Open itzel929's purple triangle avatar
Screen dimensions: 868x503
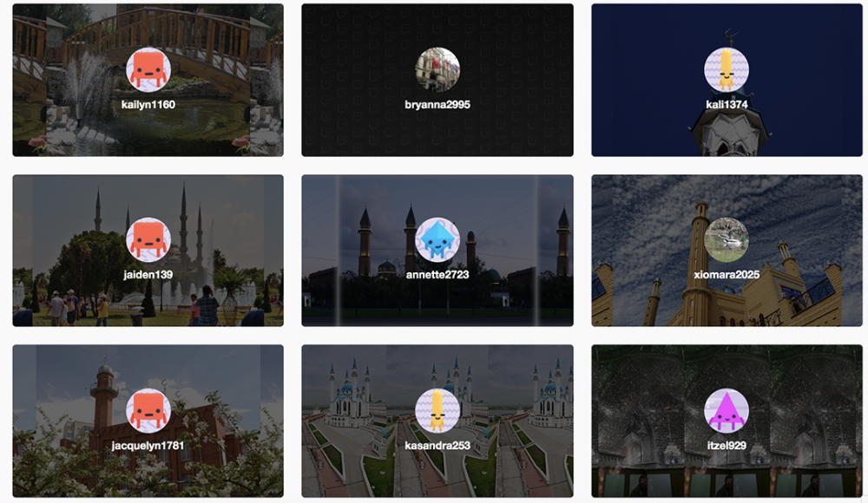727,410
